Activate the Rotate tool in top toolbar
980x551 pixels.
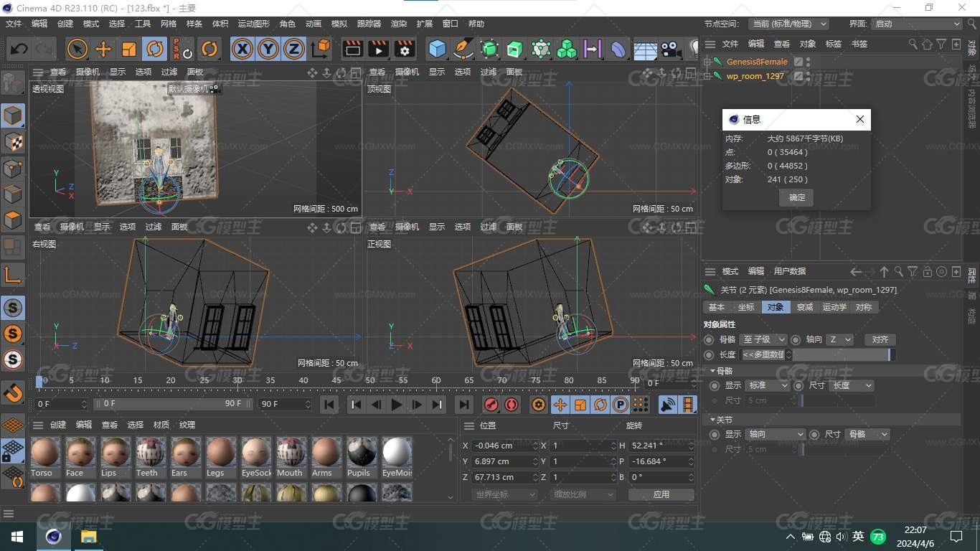tap(155, 49)
